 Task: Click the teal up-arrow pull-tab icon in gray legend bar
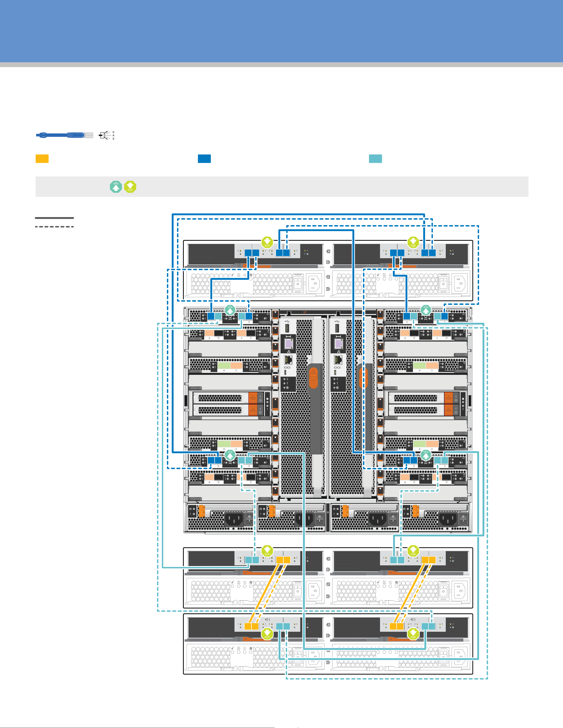116,187
